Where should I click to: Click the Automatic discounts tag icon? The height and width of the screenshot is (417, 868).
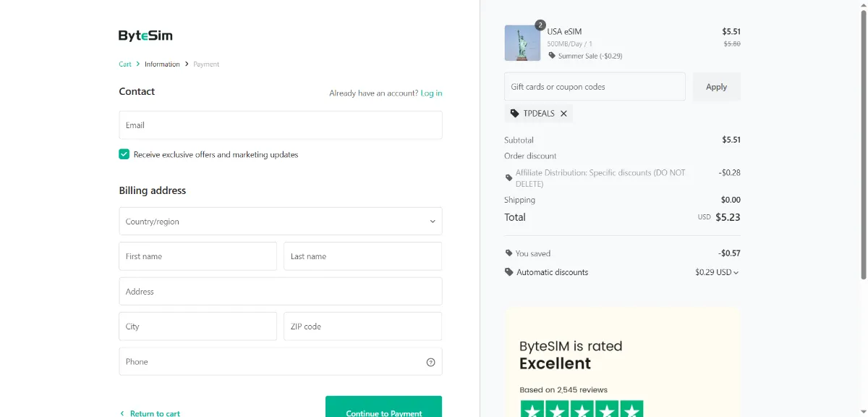pyautogui.click(x=509, y=272)
